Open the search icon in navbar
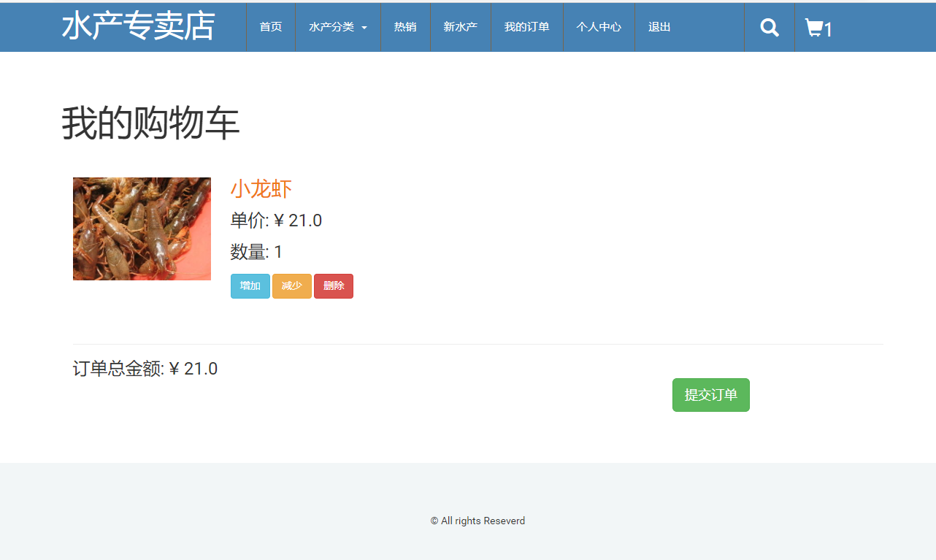Viewport: 936px width, 560px height. (769, 27)
